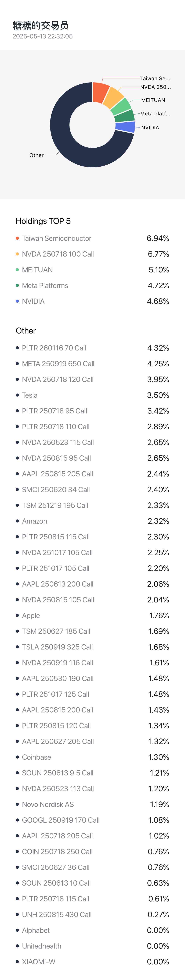This screenshot has height=980, width=185.
Task: Click trader name 糖糖的交易员 title
Action: (41, 26)
